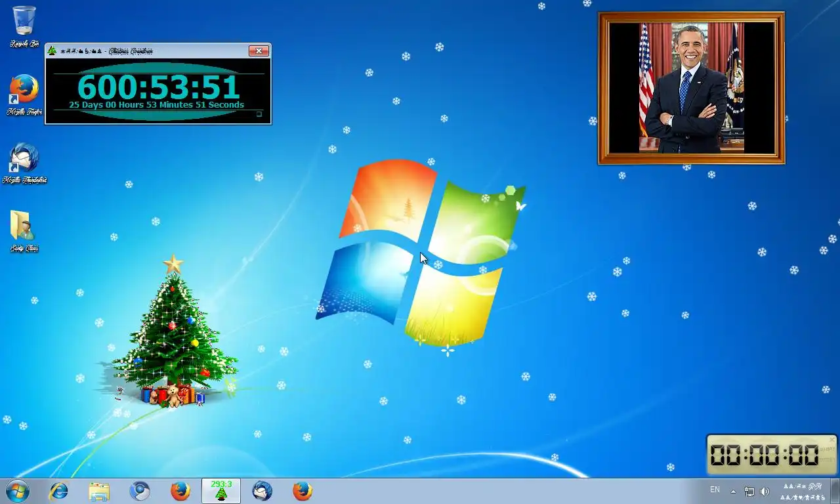The width and height of the screenshot is (840, 504).
Task: Close the Christmas Countdown window
Action: [x=259, y=51]
